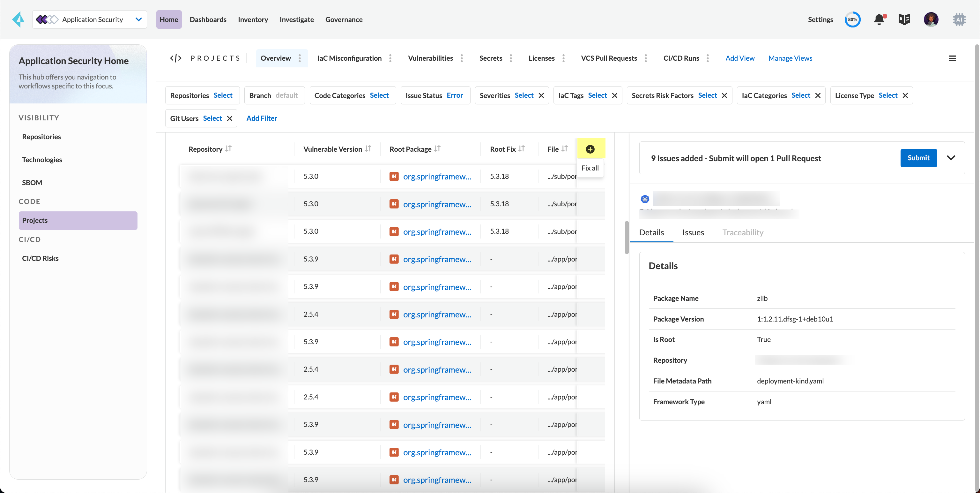Open the user profile avatar
Image resolution: width=980 pixels, height=493 pixels.
931,19
